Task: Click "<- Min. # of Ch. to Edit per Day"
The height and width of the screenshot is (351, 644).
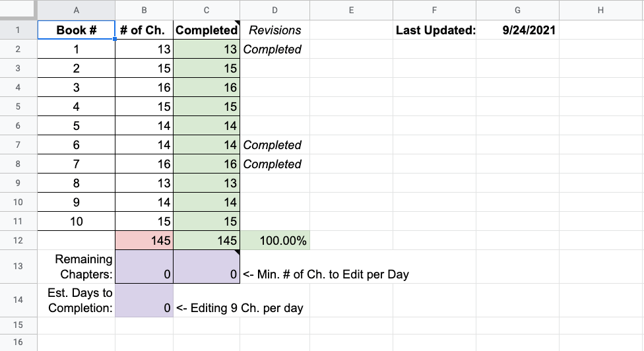Action: 326,274
